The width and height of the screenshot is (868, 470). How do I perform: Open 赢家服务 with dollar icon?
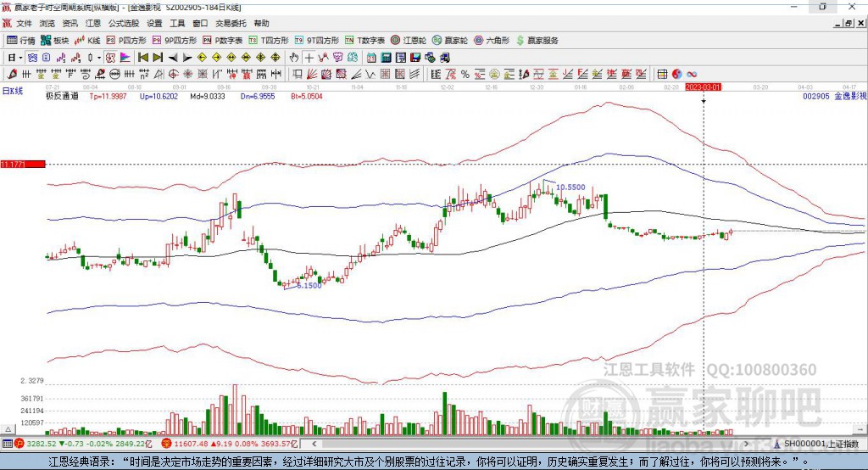(537, 41)
